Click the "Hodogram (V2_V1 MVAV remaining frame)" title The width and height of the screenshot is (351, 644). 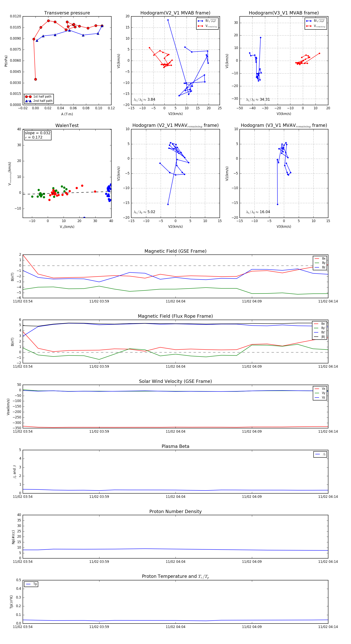175,125
